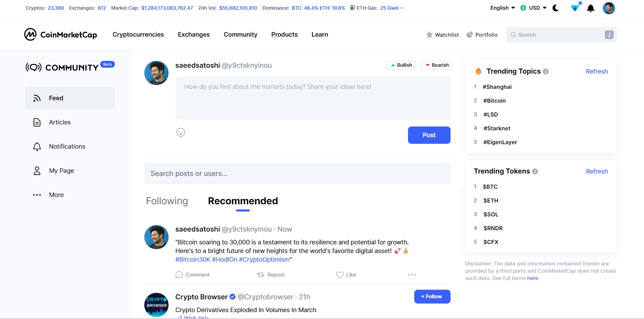Click the blue Post button
The image size is (644, 319).
click(x=429, y=135)
